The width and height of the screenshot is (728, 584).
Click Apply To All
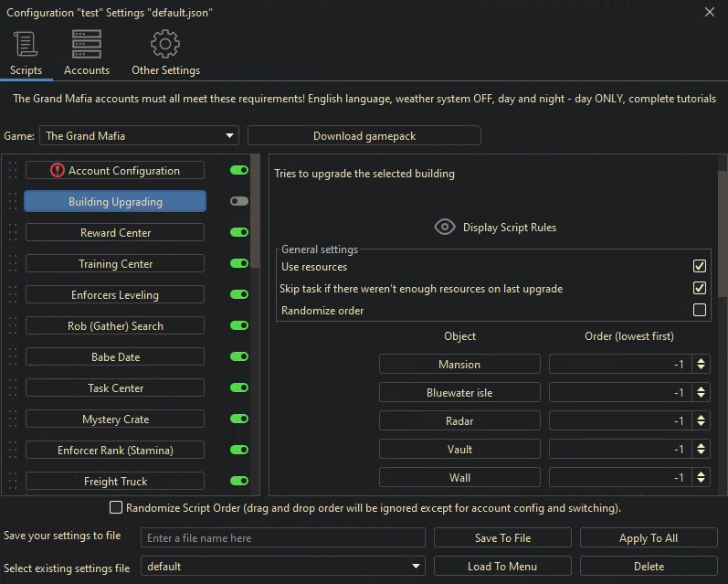pos(649,537)
